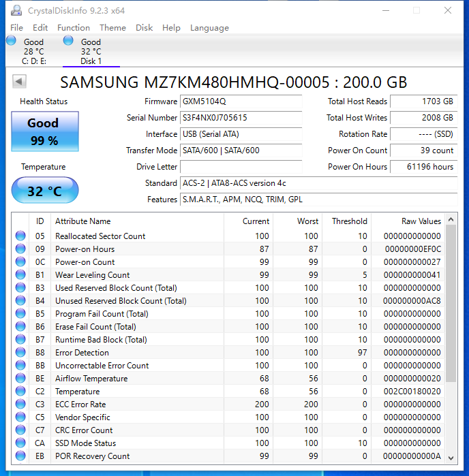This screenshot has width=469, height=476.
Task: Click the Power On Count value 39 count
Action: 424,150
